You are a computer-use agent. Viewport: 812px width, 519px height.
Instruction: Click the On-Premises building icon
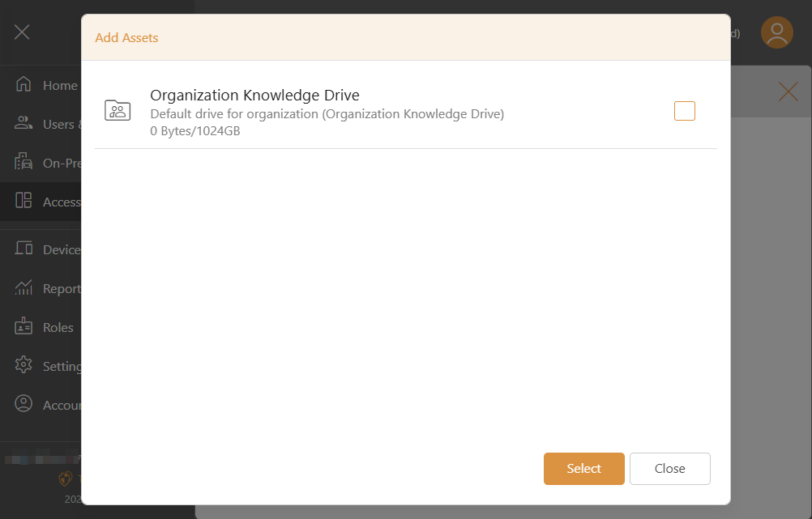[x=24, y=161]
